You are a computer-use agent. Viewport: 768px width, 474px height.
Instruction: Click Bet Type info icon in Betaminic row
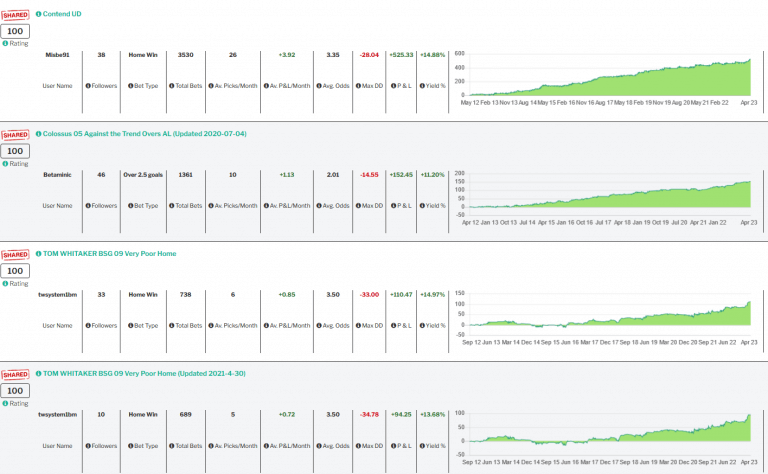[131, 206]
